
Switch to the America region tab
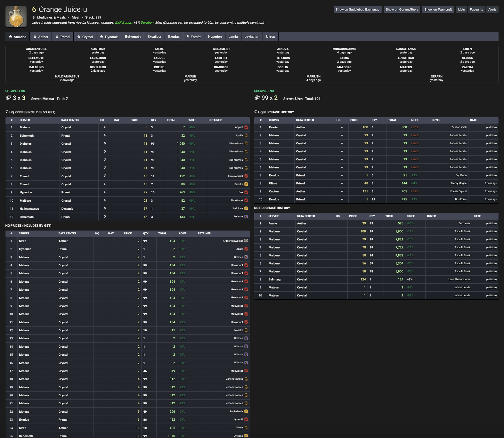(18, 37)
